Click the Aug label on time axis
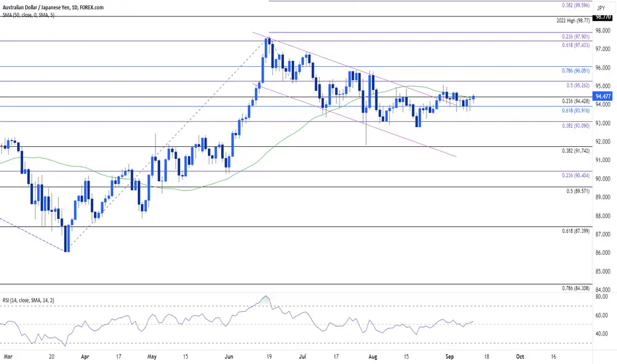The height and width of the screenshot is (364, 617). [x=372, y=357]
